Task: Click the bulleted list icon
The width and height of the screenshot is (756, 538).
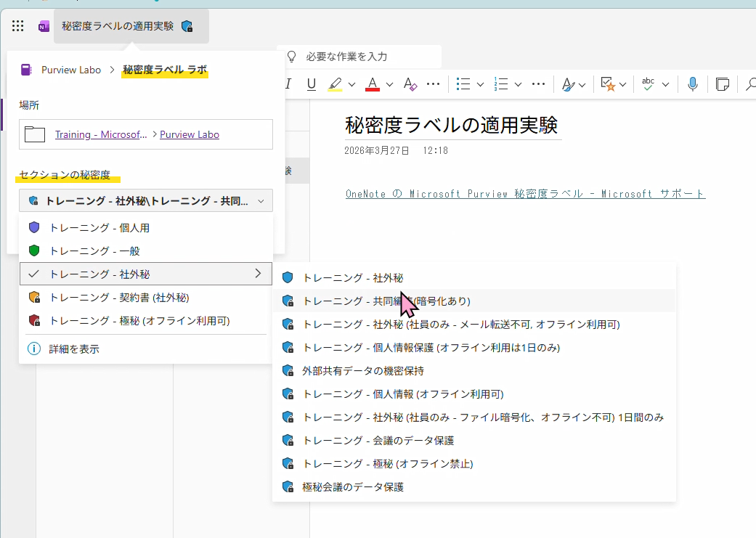Action: click(x=463, y=84)
